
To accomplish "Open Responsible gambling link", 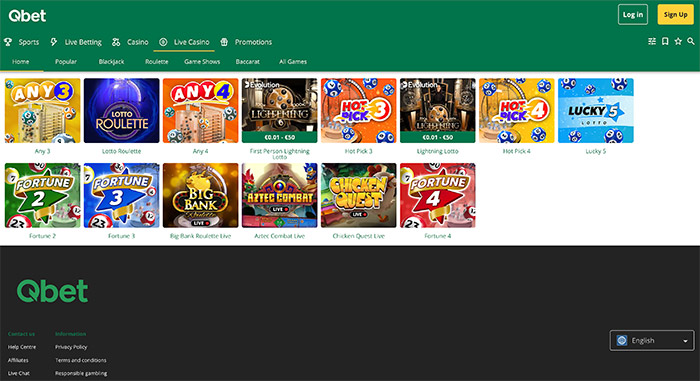I will pos(81,373).
